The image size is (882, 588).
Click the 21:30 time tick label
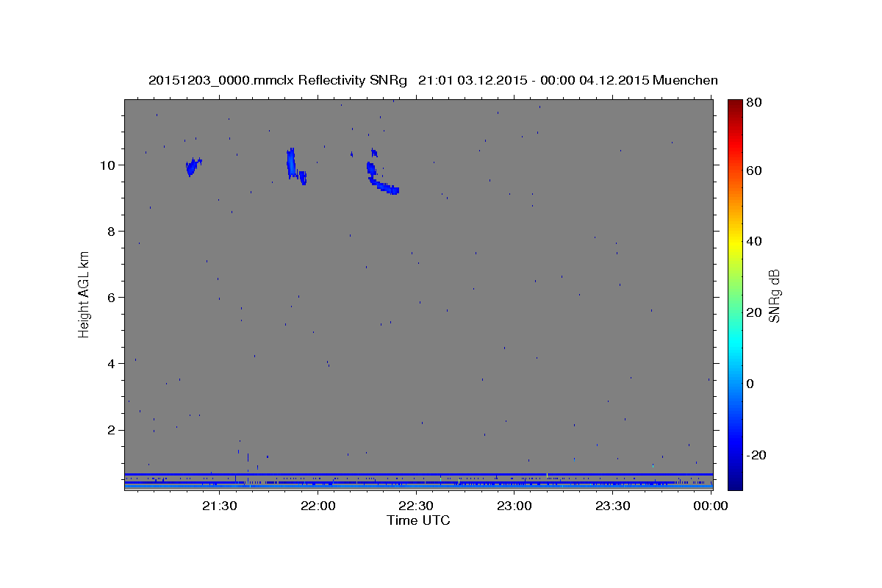[x=220, y=506]
